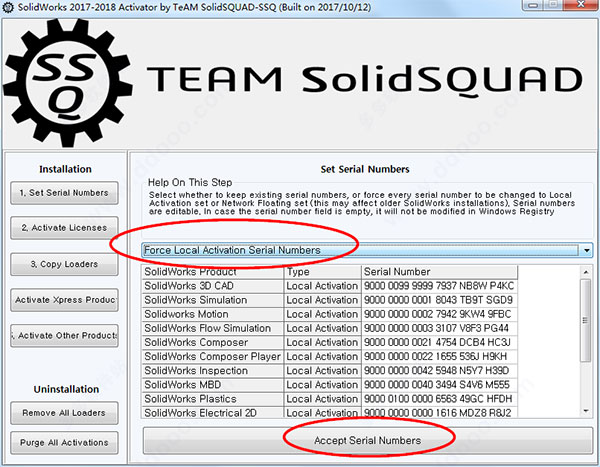Click the Set Serial Numbers step button
This screenshot has height=467, width=600.
(64, 193)
